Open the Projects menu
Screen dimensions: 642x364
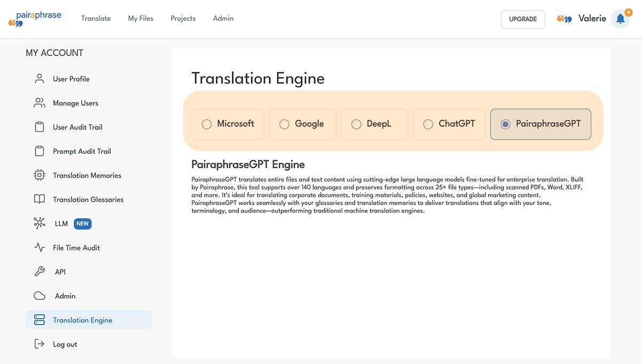pos(183,19)
